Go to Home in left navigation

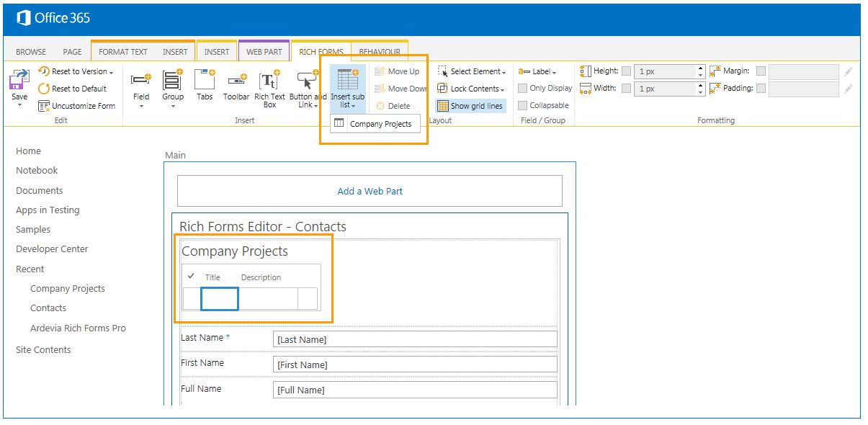tap(29, 151)
